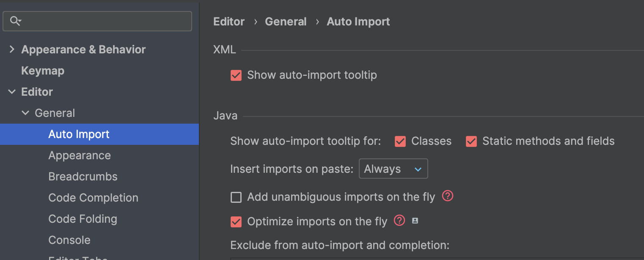Viewport: 644px width, 260px height.
Task: Open the Keymap settings page
Action: point(43,71)
